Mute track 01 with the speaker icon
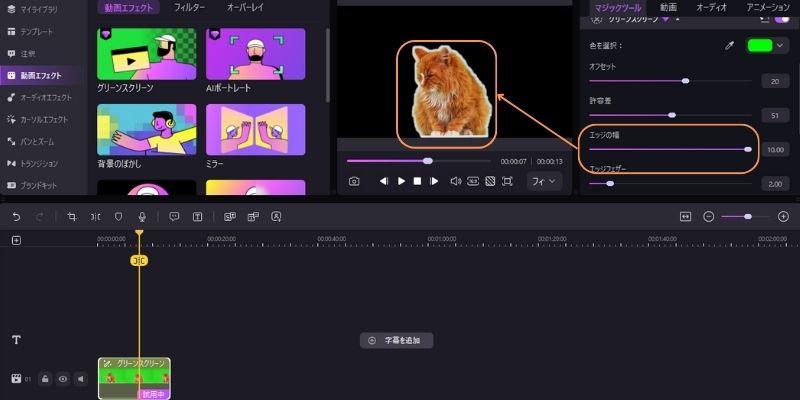 pos(80,379)
